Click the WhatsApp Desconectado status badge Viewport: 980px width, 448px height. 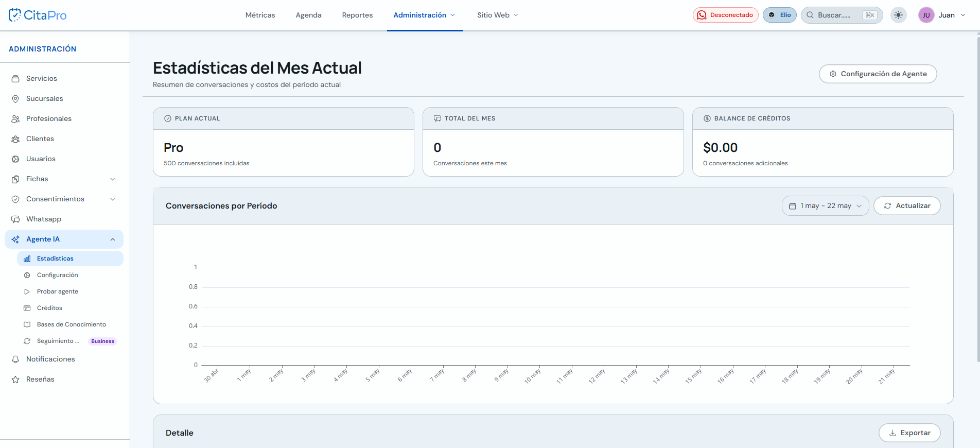(725, 15)
